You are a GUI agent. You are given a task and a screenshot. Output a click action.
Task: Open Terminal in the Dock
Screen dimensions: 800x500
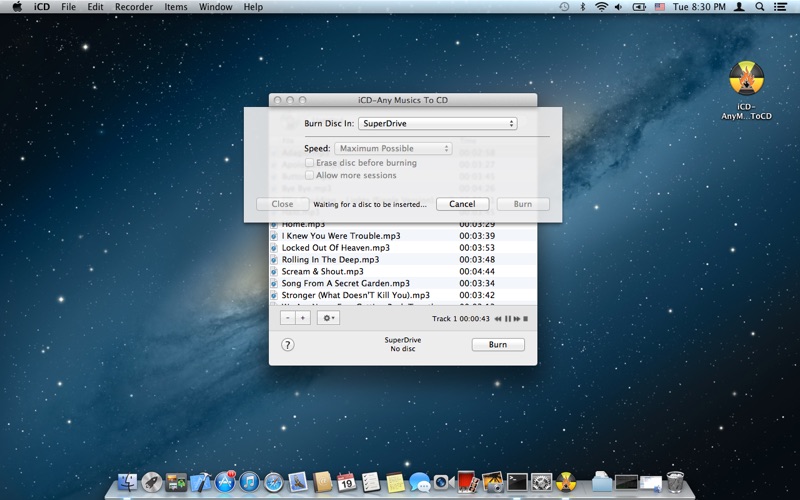click(x=517, y=482)
